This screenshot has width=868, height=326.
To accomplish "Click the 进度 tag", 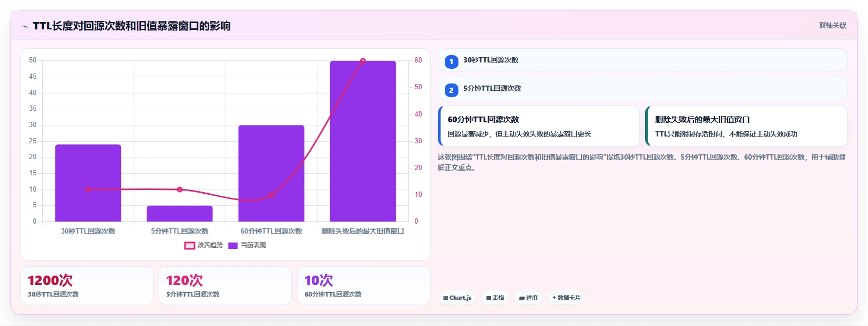I will pos(528,298).
